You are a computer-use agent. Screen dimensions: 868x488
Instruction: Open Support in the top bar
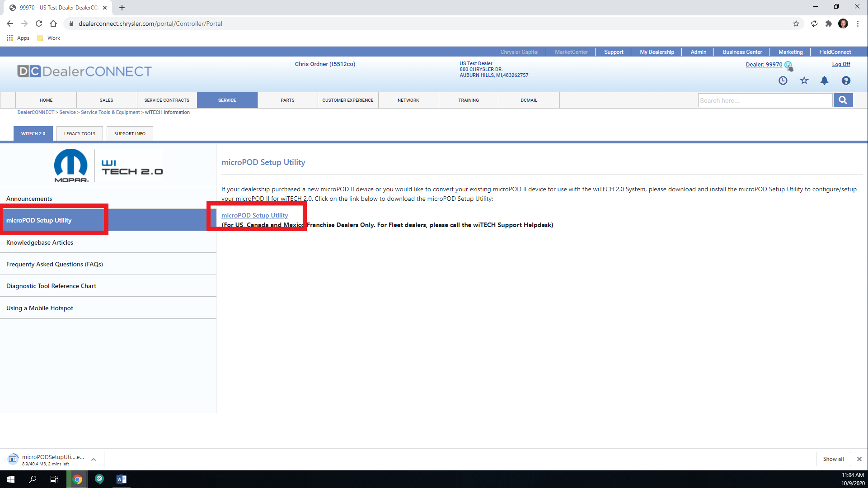click(614, 52)
